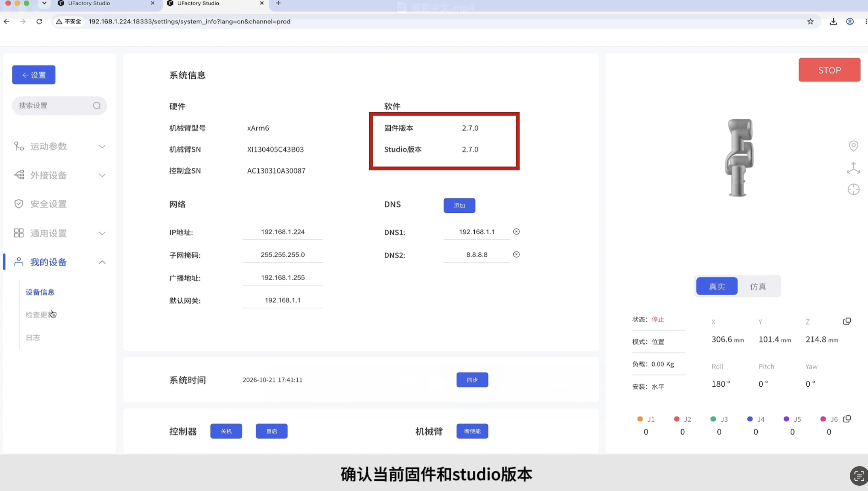868x491 pixels.
Task: Expand the 外接设备 section
Action: point(59,175)
